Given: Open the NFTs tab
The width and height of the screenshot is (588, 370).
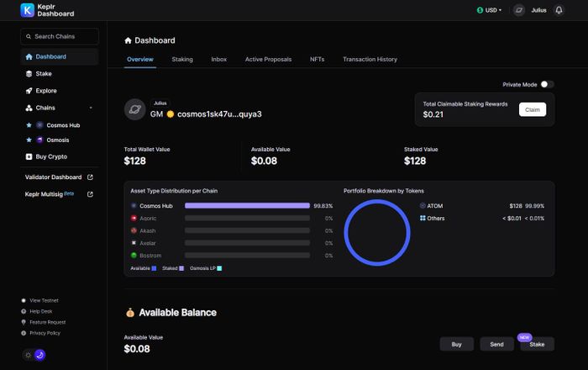Looking at the screenshot, I should click(317, 60).
